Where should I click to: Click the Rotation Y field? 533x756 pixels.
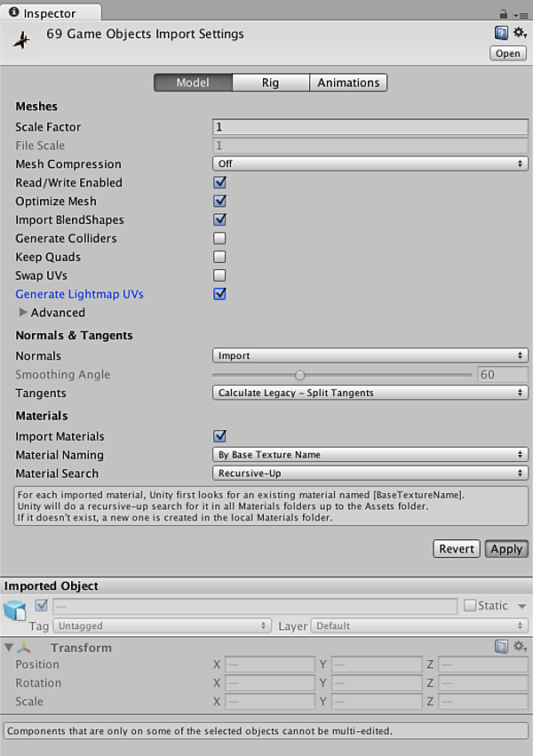coord(377,683)
